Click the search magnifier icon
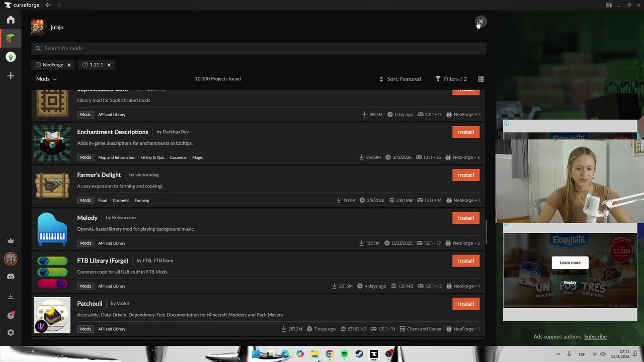This screenshot has width=644, height=362. tap(38, 49)
